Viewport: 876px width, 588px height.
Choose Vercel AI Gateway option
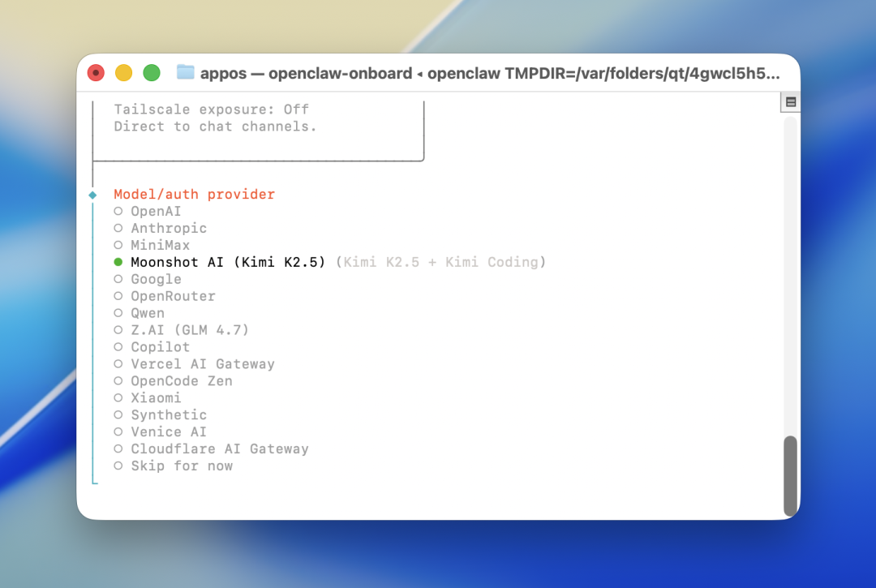(202, 364)
